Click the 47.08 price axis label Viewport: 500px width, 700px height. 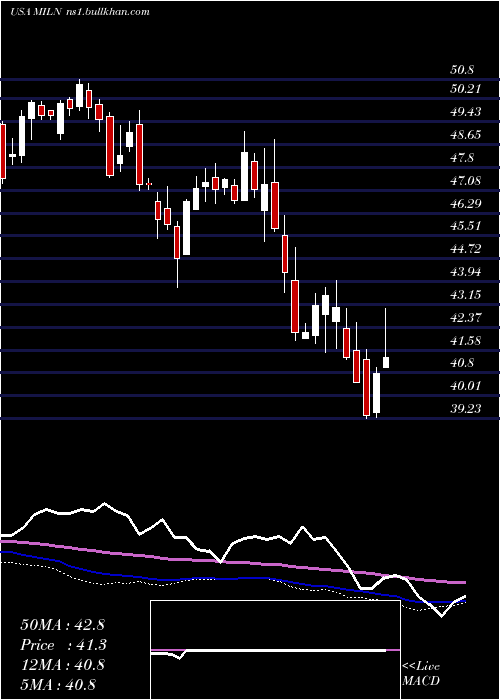(466, 181)
